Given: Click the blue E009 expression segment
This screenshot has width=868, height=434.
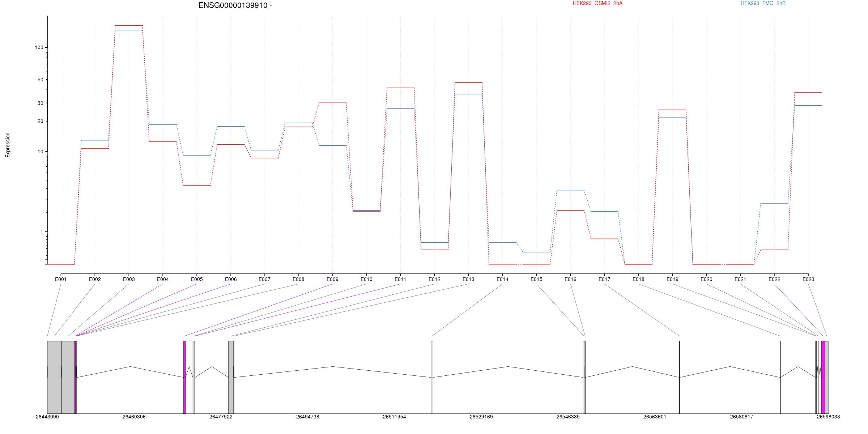Looking at the screenshot, I should pos(332,145).
